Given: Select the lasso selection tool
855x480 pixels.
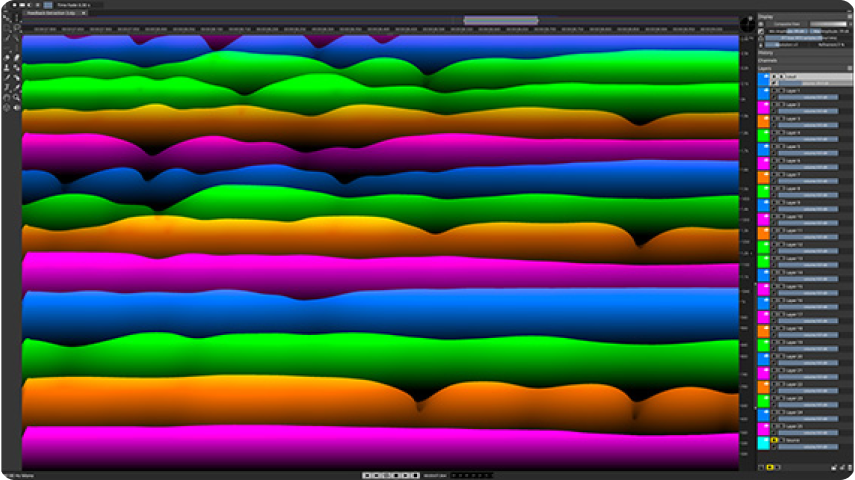Looking at the screenshot, I should click(16, 27).
